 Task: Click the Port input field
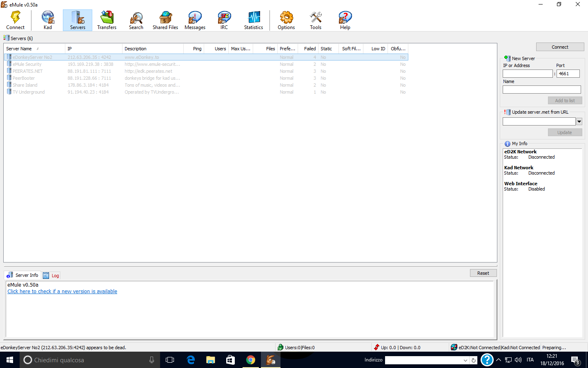[568, 74]
